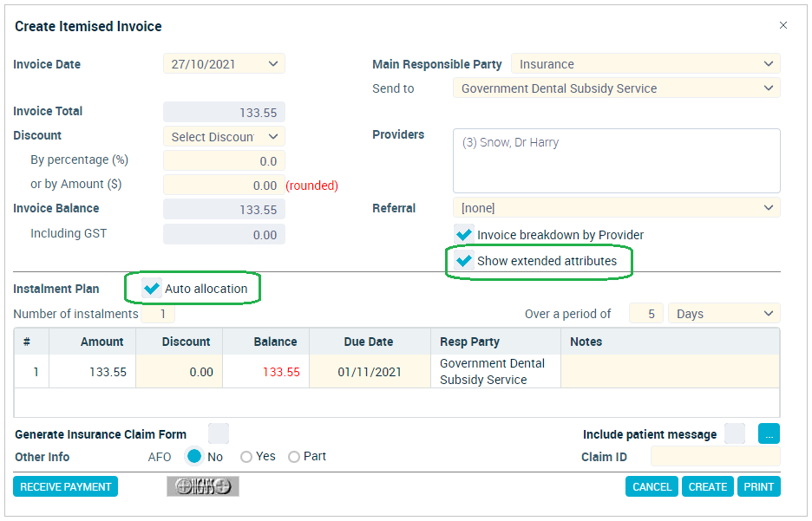
Task: Click the HICAPS terminal logo button
Action: coord(202,486)
